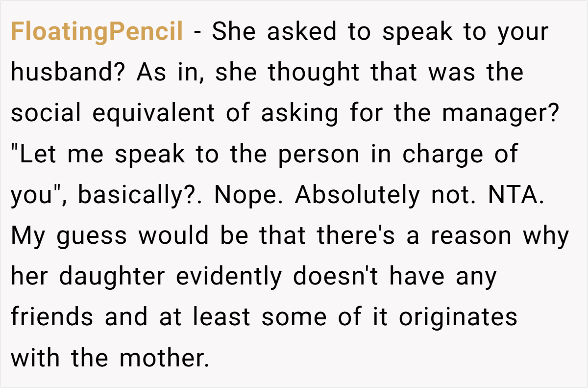Click the word "Absolutely" in the comment
The width and height of the screenshot is (588, 388).
click(x=357, y=195)
